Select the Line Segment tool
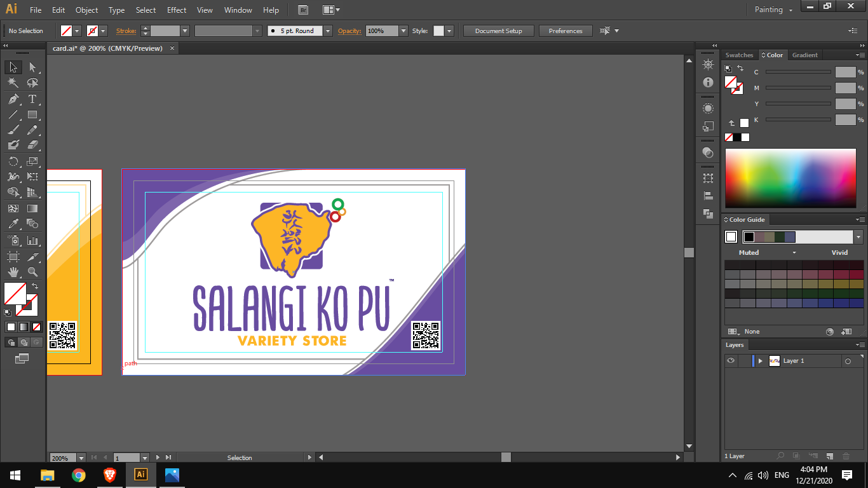This screenshot has width=868, height=488. 13,115
